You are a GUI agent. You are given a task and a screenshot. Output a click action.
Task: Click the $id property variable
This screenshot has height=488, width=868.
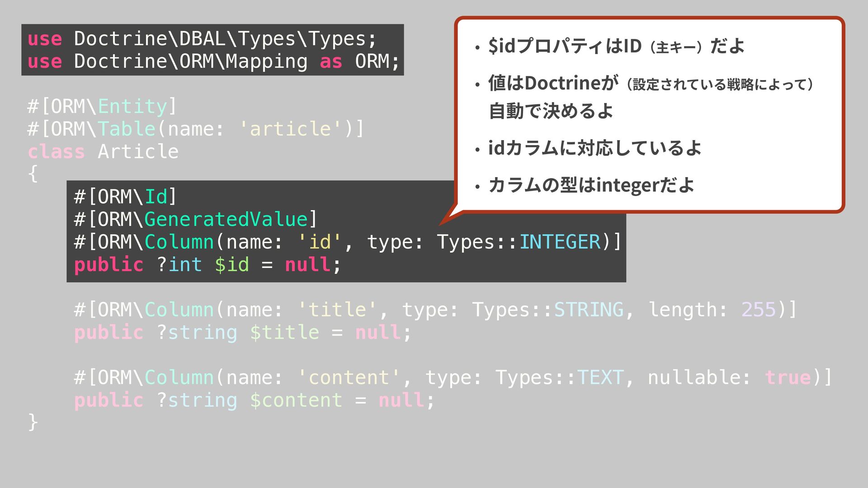click(231, 265)
